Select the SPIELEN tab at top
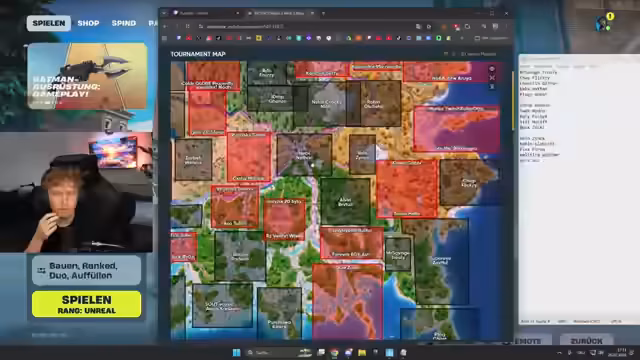The width and height of the screenshot is (640, 360). (49, 23)
